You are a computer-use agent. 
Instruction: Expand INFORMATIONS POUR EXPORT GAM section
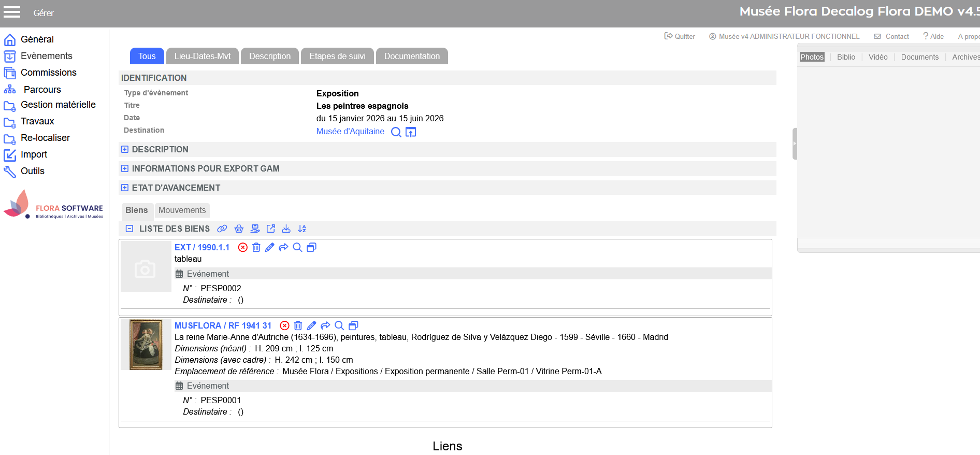point(125,169)
